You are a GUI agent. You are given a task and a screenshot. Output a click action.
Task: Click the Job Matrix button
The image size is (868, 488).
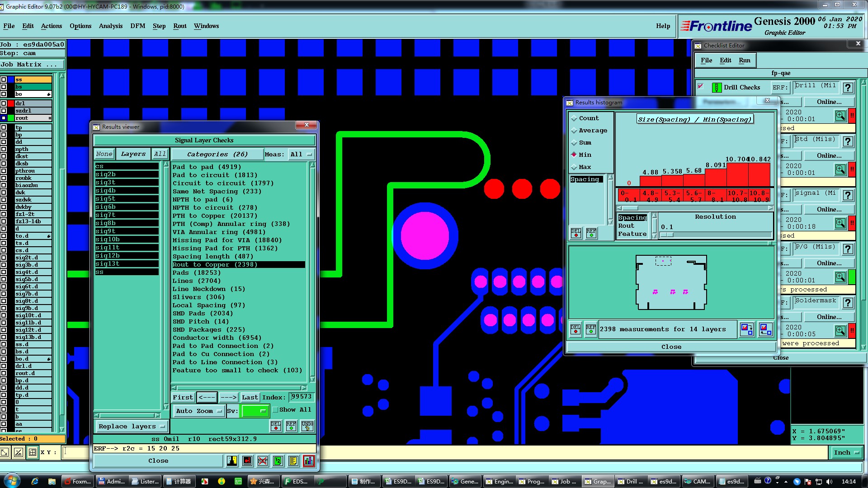point(29,65)
